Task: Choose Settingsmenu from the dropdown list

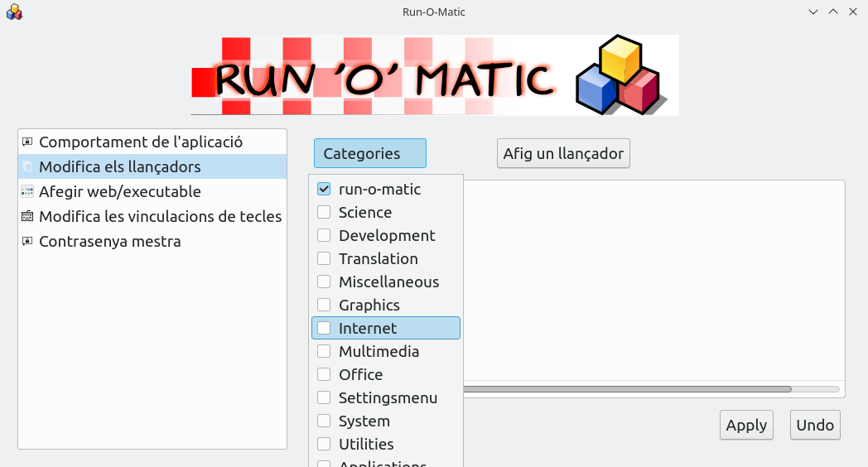Action: coord(388,398)
